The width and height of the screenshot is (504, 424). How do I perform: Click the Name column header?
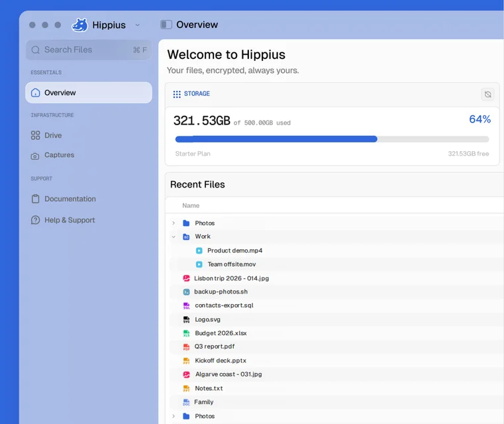(191, 205)
